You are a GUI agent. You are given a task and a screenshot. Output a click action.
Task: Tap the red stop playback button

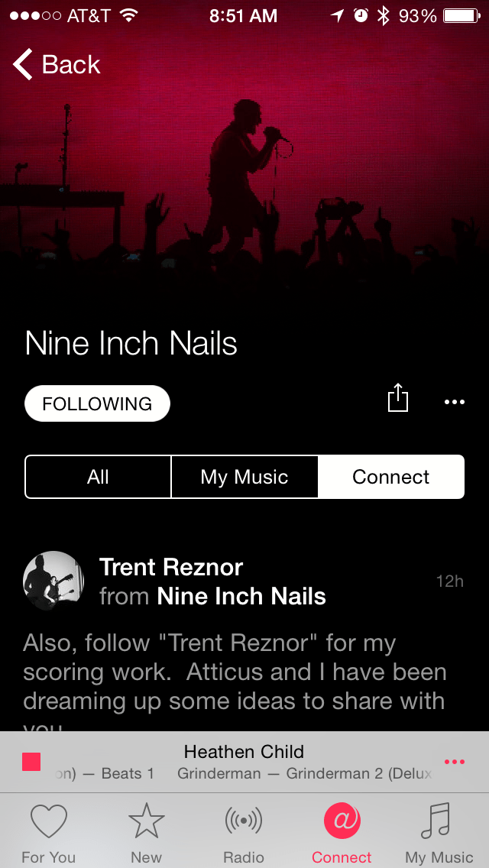pyautogui.click(x=31, y=762)
